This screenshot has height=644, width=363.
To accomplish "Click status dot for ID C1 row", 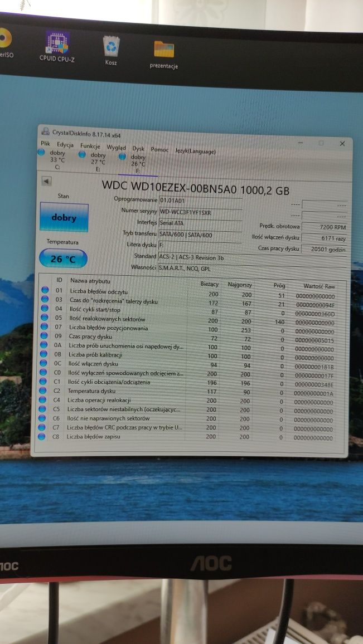I will tap(43, 382).
